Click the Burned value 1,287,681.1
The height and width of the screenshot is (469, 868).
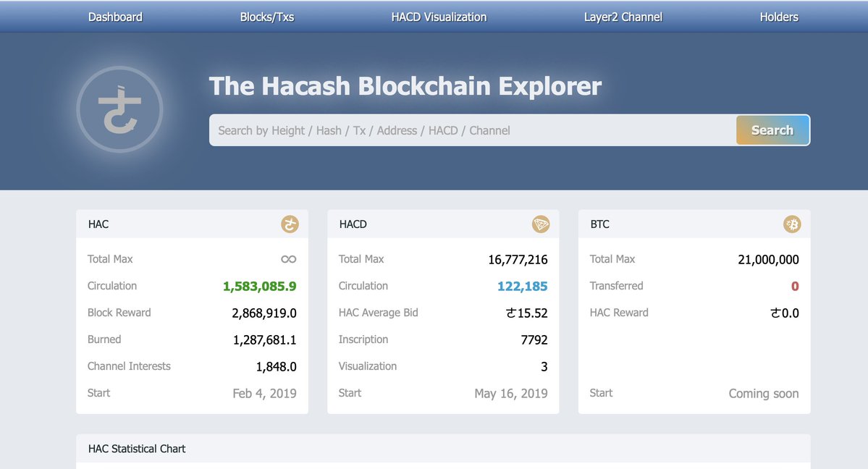point(265,340)
